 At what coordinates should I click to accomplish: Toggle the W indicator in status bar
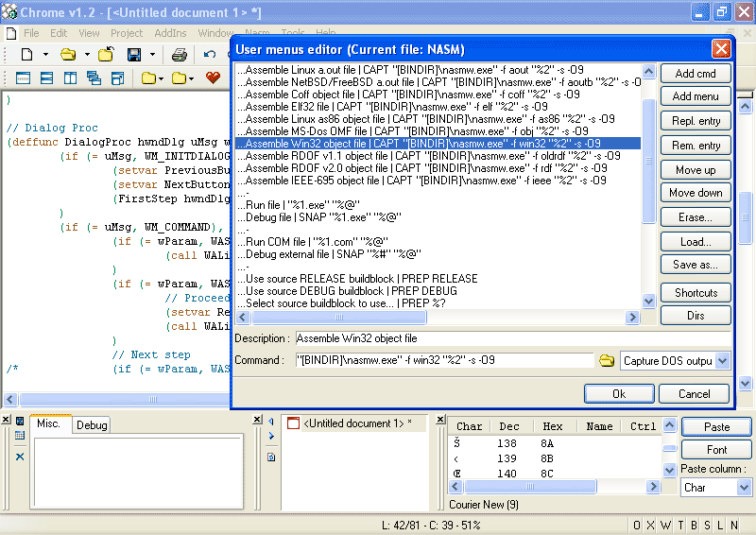665,526
